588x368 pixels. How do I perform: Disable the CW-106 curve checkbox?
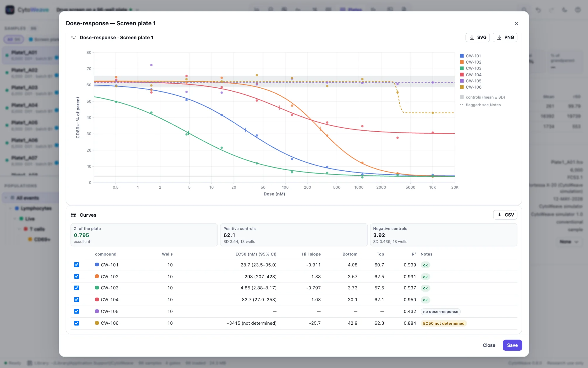76,323
